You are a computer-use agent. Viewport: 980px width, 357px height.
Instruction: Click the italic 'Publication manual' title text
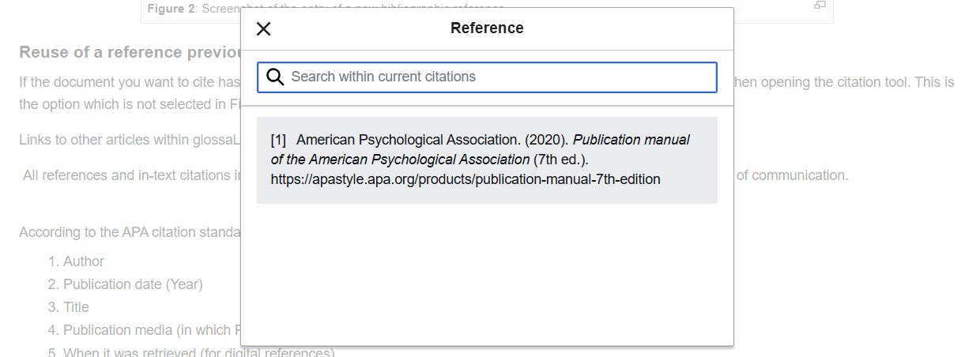tap(631, 140)
